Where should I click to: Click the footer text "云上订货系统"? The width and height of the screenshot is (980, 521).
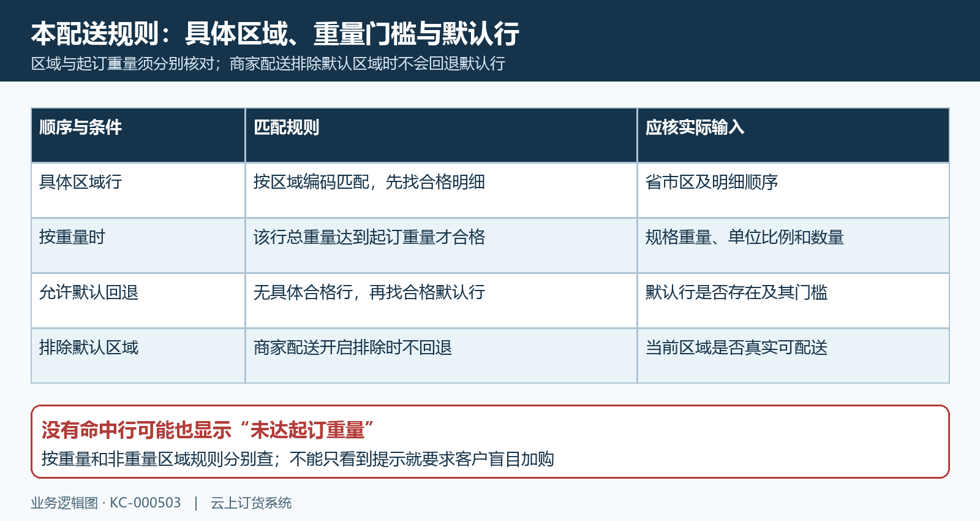pos(251,503)
